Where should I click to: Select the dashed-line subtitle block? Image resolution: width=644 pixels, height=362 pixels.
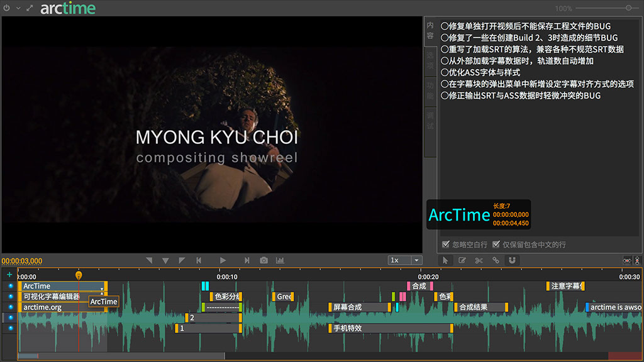point(222,307)
